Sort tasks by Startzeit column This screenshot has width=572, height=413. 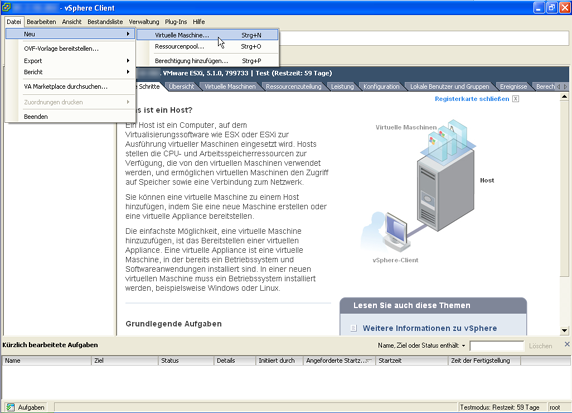[x=411, y=360]
